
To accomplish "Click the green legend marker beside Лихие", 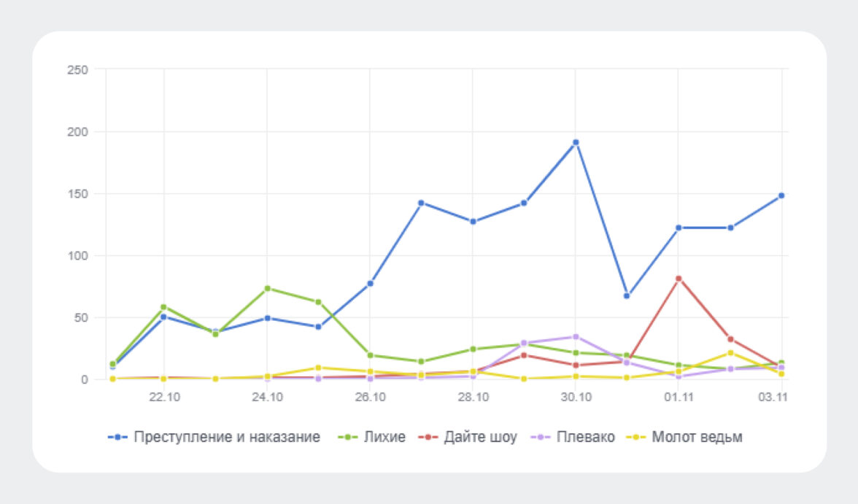I will coord(347,438).
